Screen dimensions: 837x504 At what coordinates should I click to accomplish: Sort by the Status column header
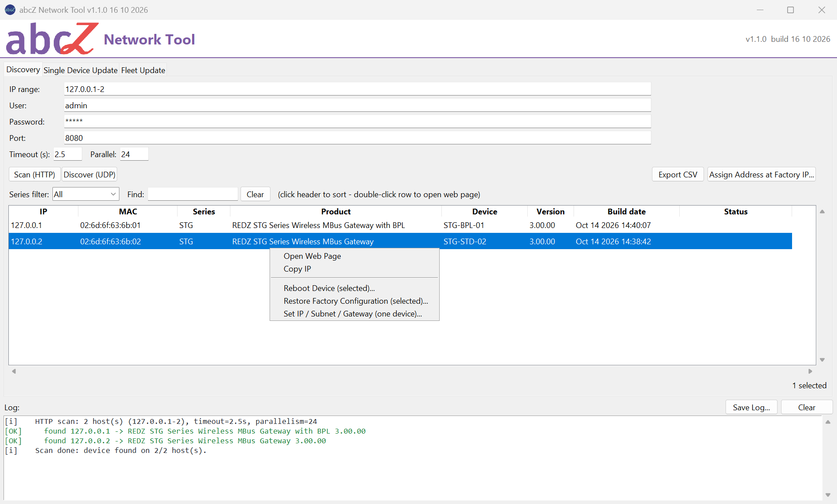click(x=736, y=211)
